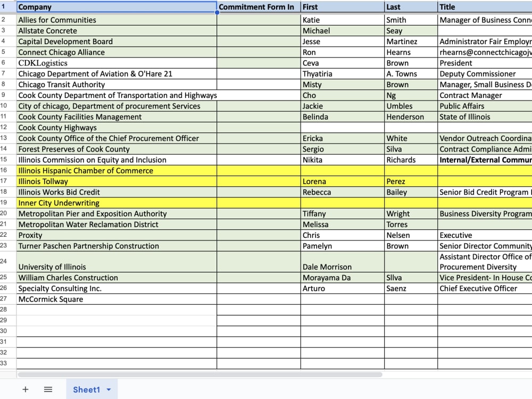The height and width of the screenshot is (399, 532).
Task: Select Metropolitan Pier and Exposition Authority cell
Action: tap(117, 214)
